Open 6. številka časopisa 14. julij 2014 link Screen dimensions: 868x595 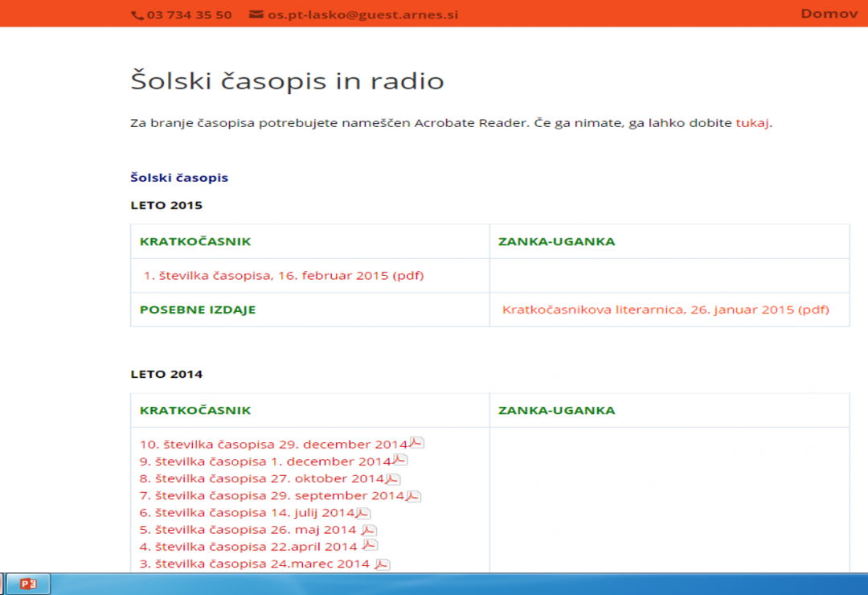coord(247,513)
